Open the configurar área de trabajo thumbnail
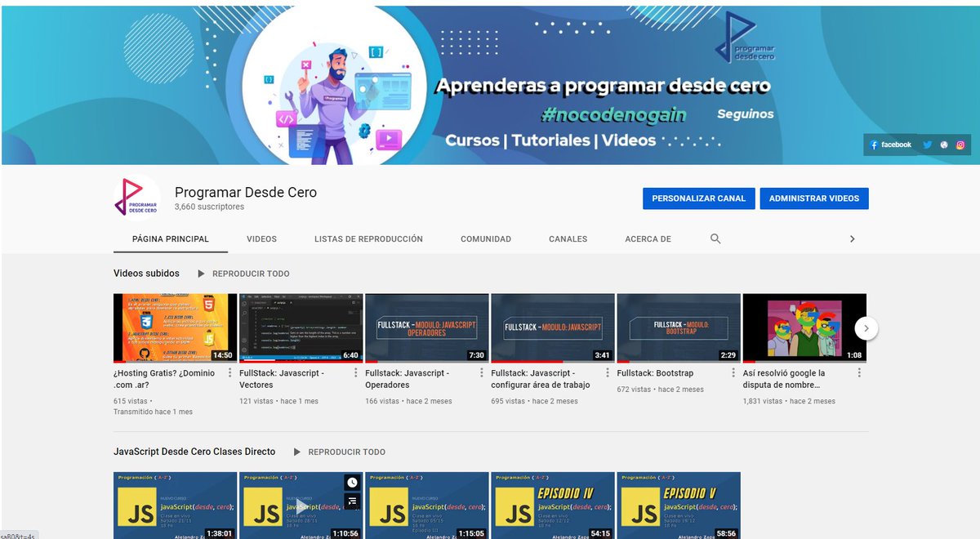The image size is (980, 539). 553,328
